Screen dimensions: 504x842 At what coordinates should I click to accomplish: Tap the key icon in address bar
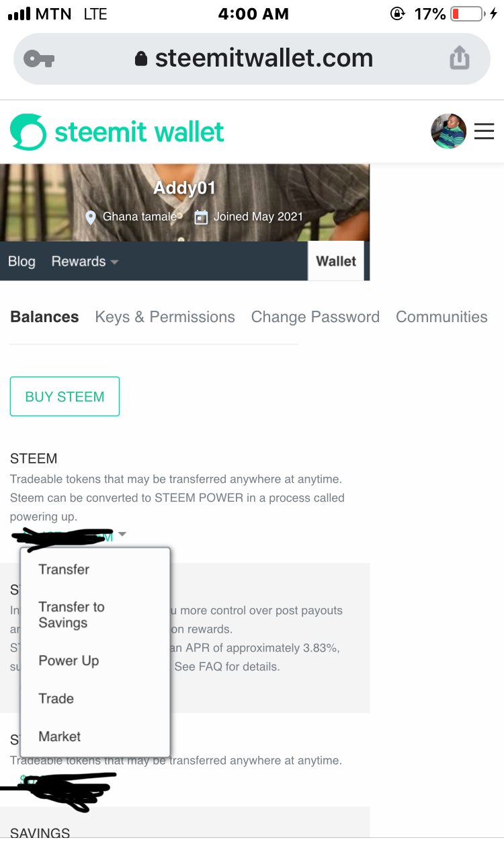(x=38, y=59)
